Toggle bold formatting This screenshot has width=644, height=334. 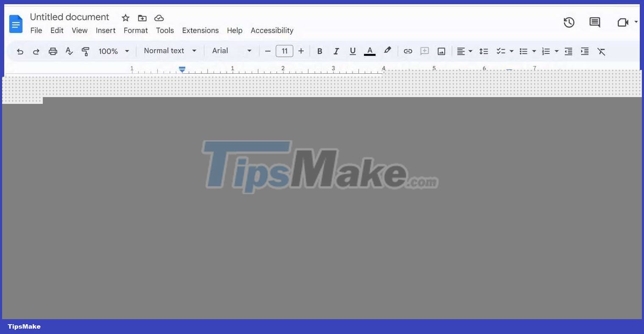pyautogui.click(x=319, y=51)
